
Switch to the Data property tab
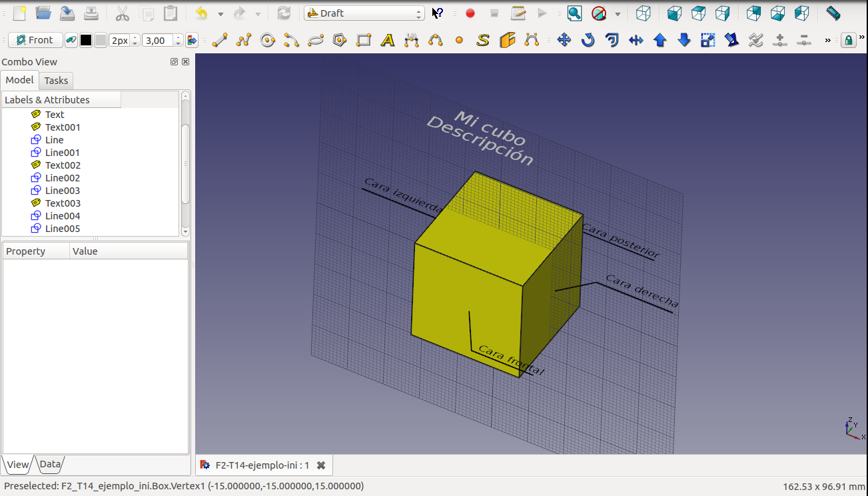point(50,464)
